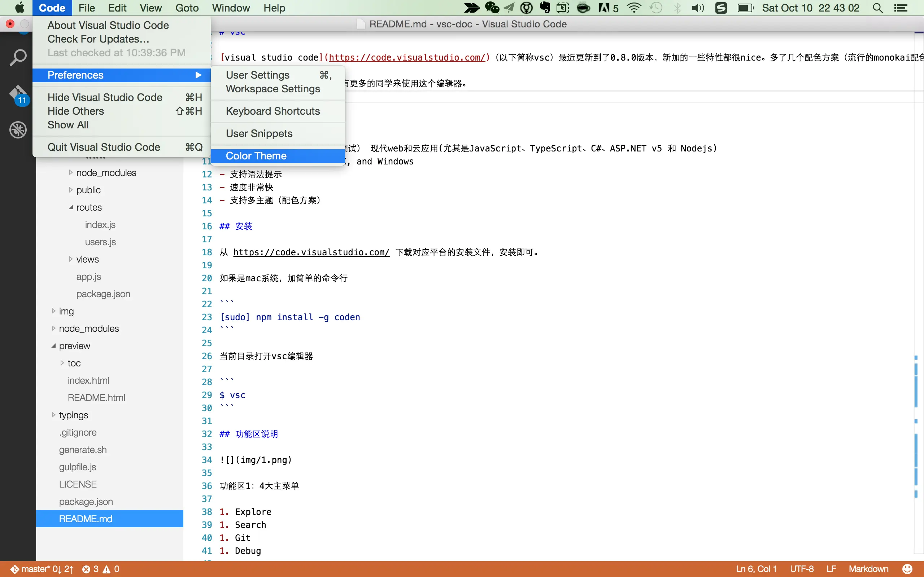Click the errors count icon in status bar
Screen dimensions: 924x577
point(86,569)
